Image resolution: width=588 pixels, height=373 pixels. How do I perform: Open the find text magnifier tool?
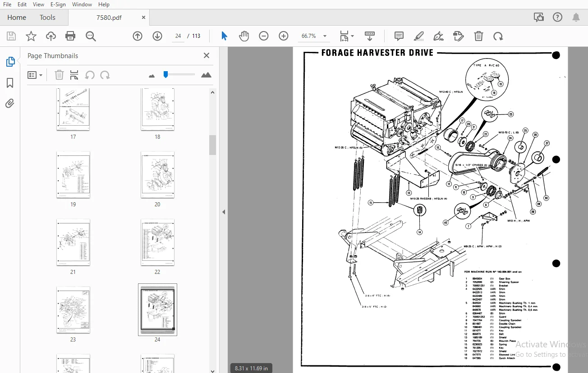point(91,36)
